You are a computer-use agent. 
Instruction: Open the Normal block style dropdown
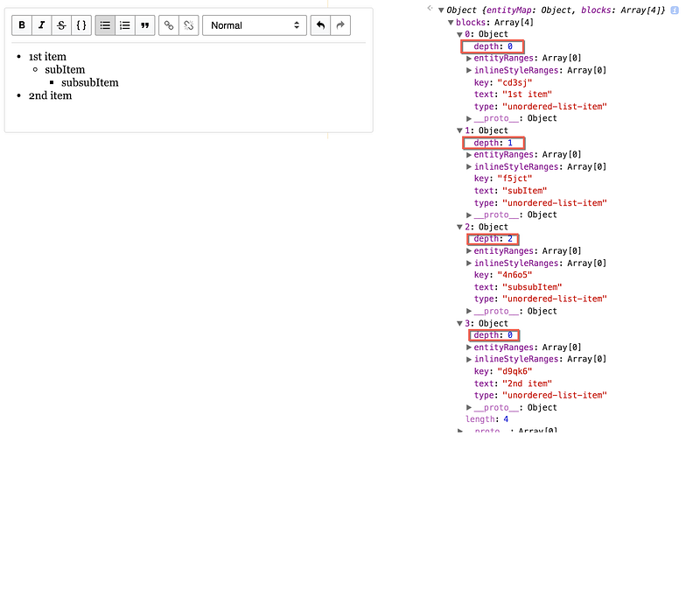[x=255, y=25]
